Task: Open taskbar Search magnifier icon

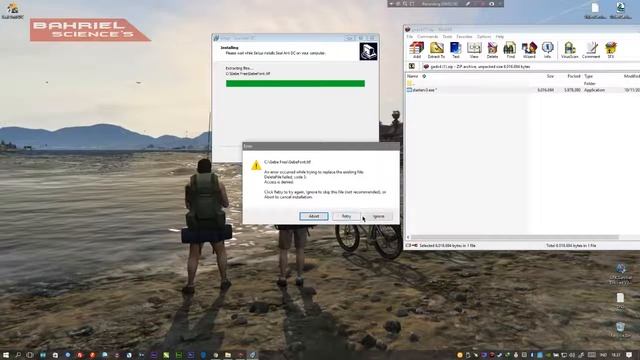Action: [x=18, y=355]
